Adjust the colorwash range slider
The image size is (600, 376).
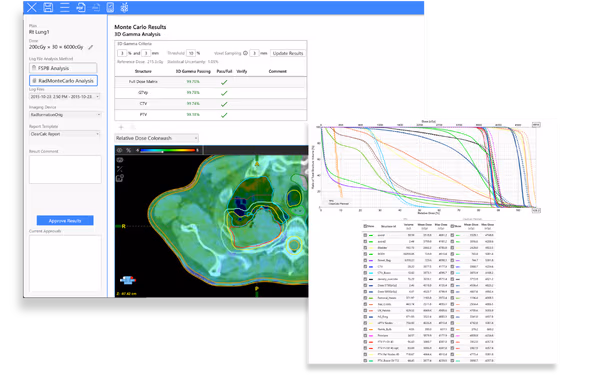point(163,152)
